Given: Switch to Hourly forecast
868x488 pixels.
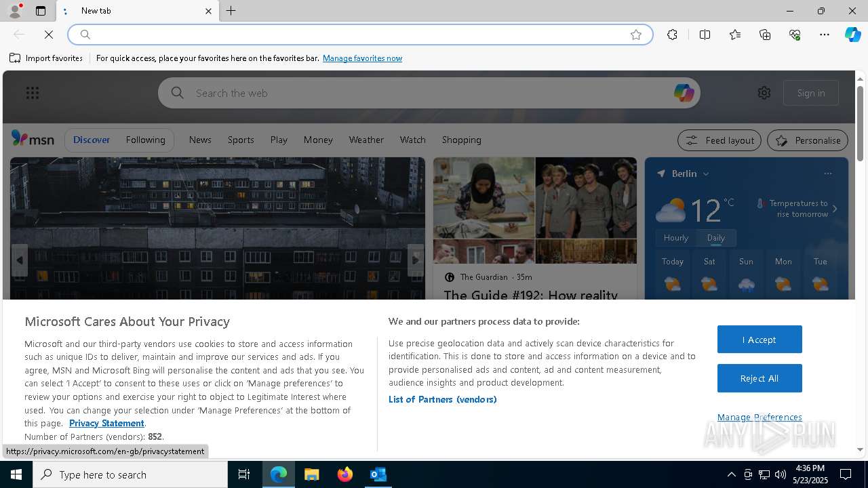Looking at the screenshot, I should tap(676, 238).
